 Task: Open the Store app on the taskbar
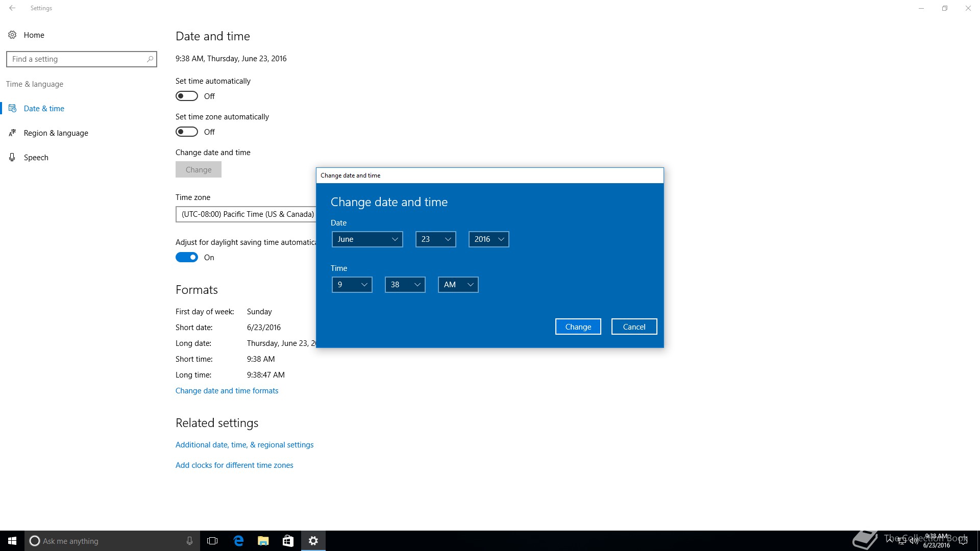pos(288,541)
